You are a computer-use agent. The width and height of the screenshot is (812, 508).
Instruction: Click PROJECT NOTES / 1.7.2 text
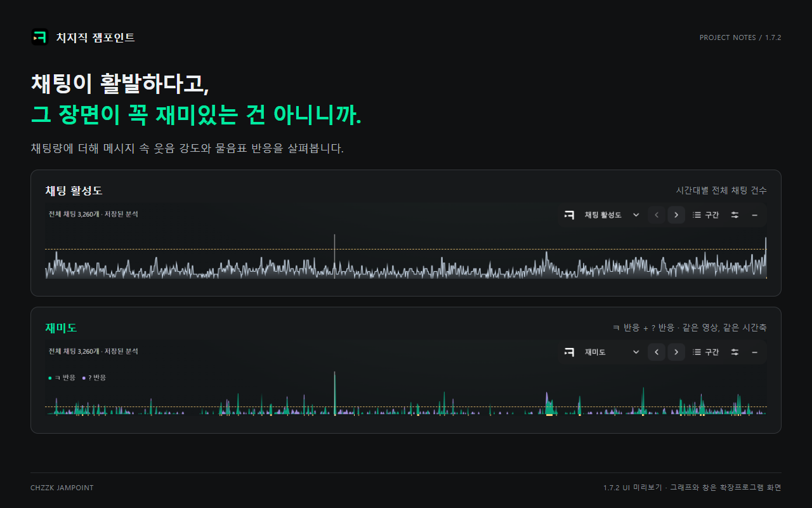(x=740, y=37)
